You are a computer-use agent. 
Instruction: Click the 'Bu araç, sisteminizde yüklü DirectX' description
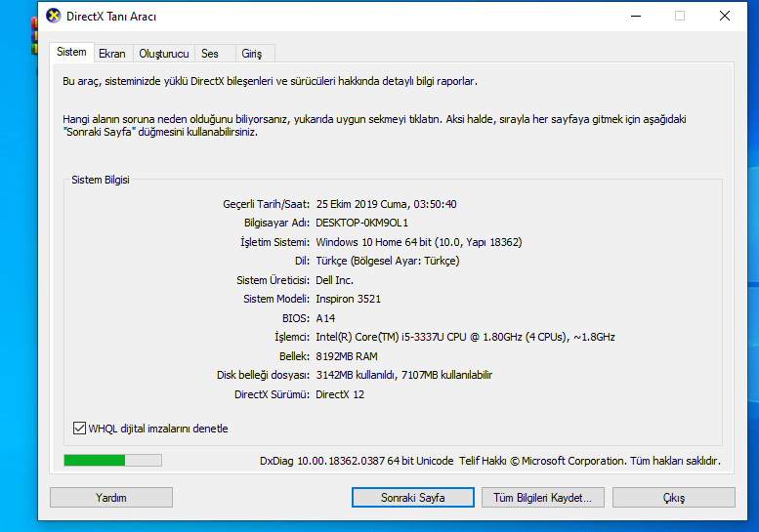tap(271, 81)
